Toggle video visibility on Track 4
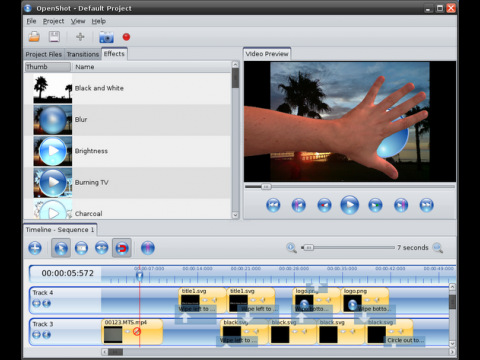This screenshot has width=480, height=360. [x=36, y=303]
